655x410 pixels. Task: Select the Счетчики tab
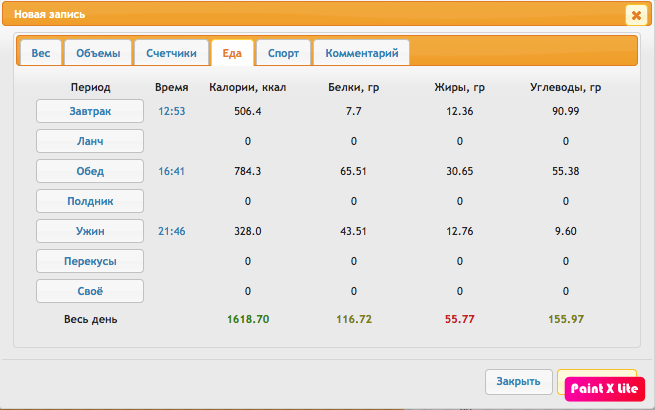171,53
